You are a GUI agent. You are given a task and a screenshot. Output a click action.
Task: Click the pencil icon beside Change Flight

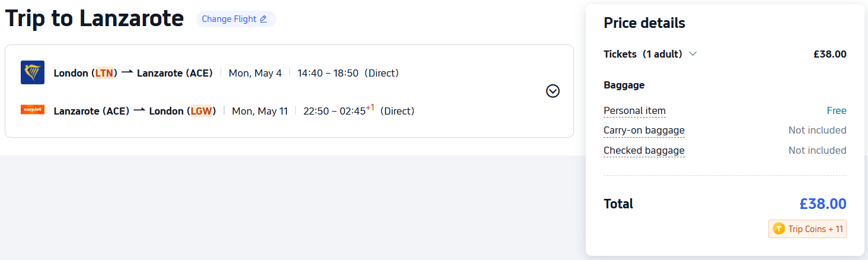pos(263,19)
